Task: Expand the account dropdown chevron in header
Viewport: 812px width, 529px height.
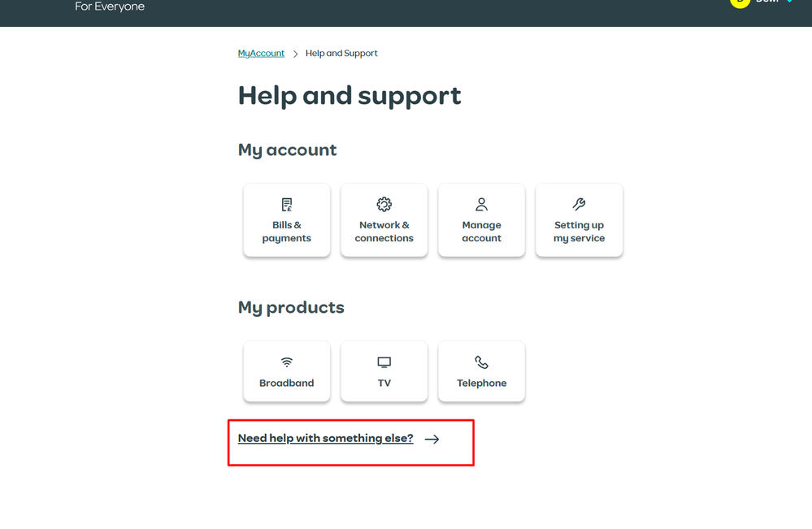Action: [789, 2]
